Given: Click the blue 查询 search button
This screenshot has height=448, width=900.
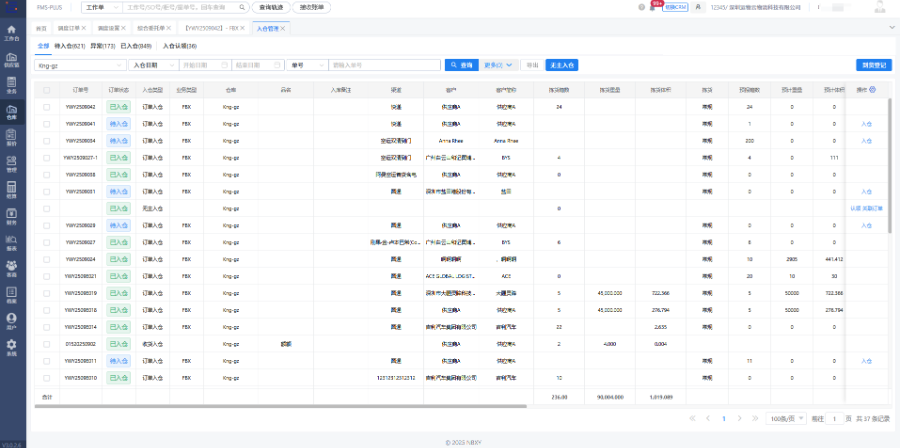Looking at the screenshot, I should point(461,65).
